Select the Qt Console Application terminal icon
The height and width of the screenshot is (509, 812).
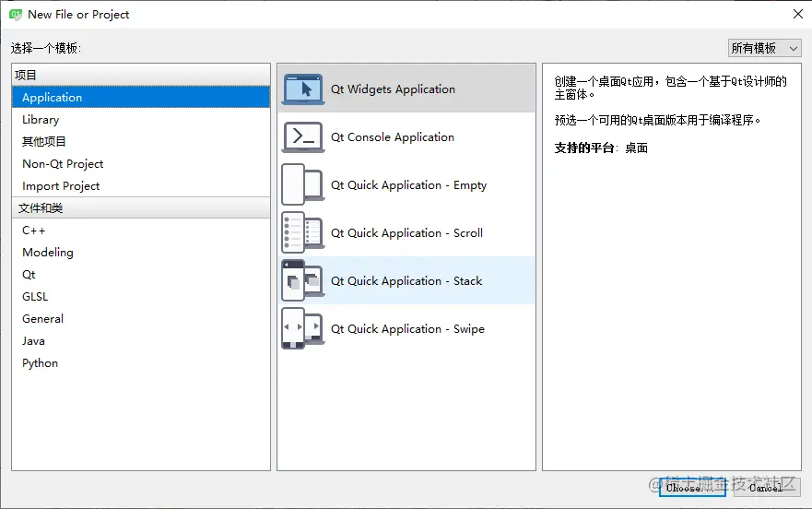303,136
